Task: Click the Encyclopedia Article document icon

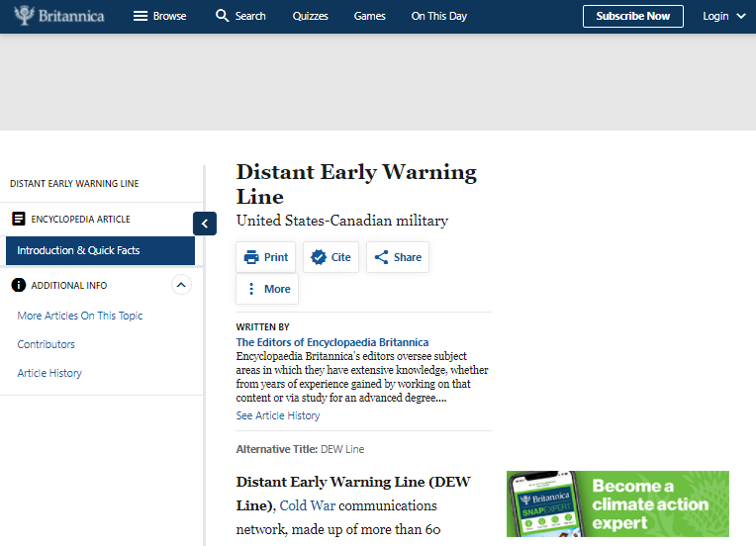Action: 19,219
